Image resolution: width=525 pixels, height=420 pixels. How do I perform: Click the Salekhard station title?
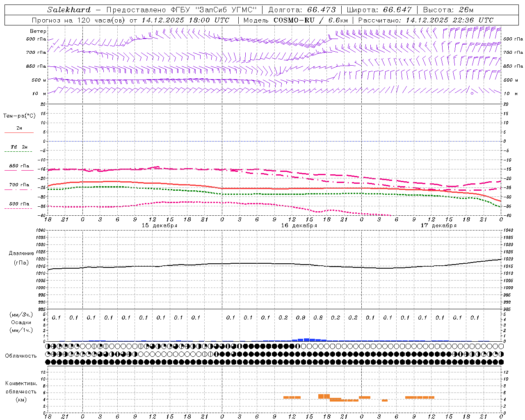[69, 10]
